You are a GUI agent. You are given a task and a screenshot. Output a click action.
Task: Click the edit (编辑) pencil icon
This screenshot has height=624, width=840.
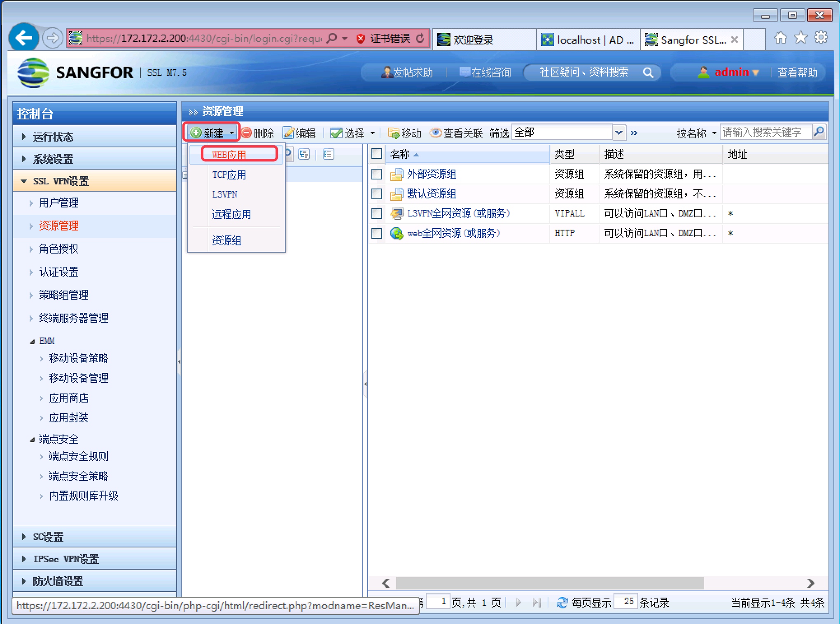[x=289, y=133]
